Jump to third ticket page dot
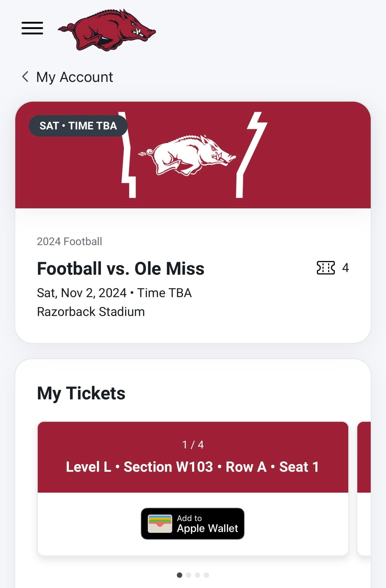 [197, 575]
